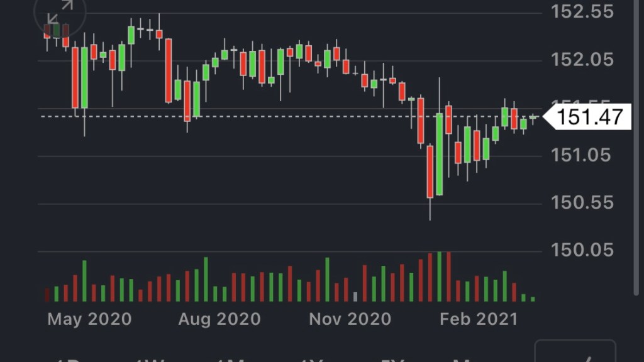Click the Nov 2020 date label
The height and width of the screenshot is (362, 644).
tap(350, 319)
